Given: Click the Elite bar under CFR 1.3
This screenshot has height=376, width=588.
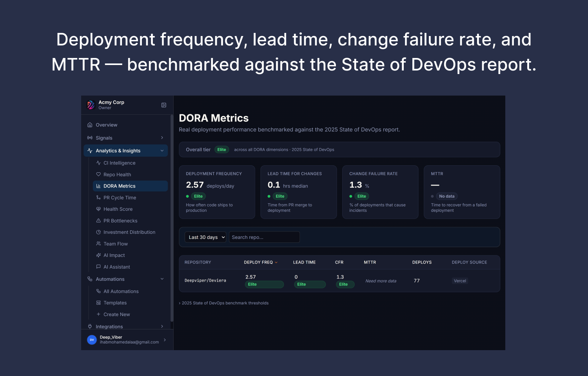Looking at the screenshot, I should 345,284.
